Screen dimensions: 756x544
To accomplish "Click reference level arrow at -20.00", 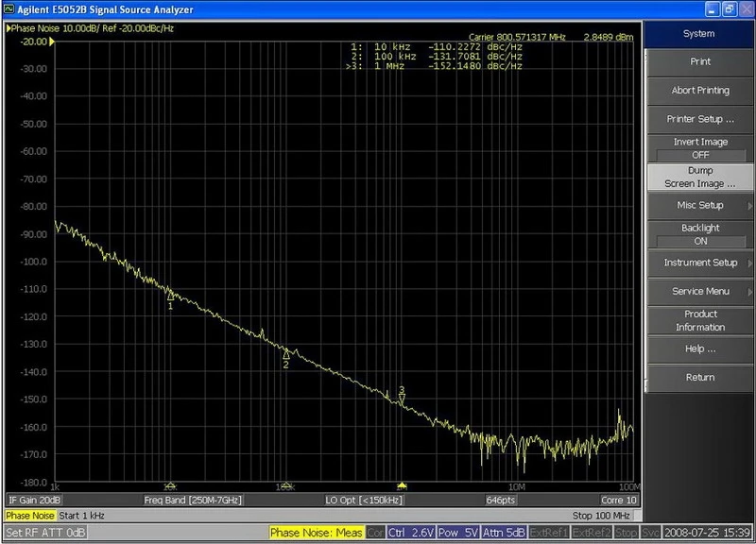I will click(x=52, y=42).
